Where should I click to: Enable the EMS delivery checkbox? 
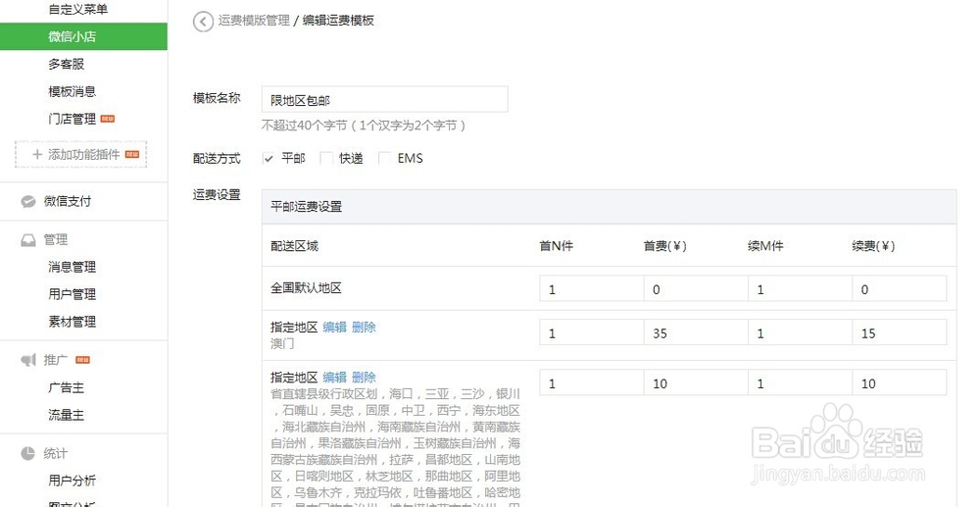(x=385, y=159)
